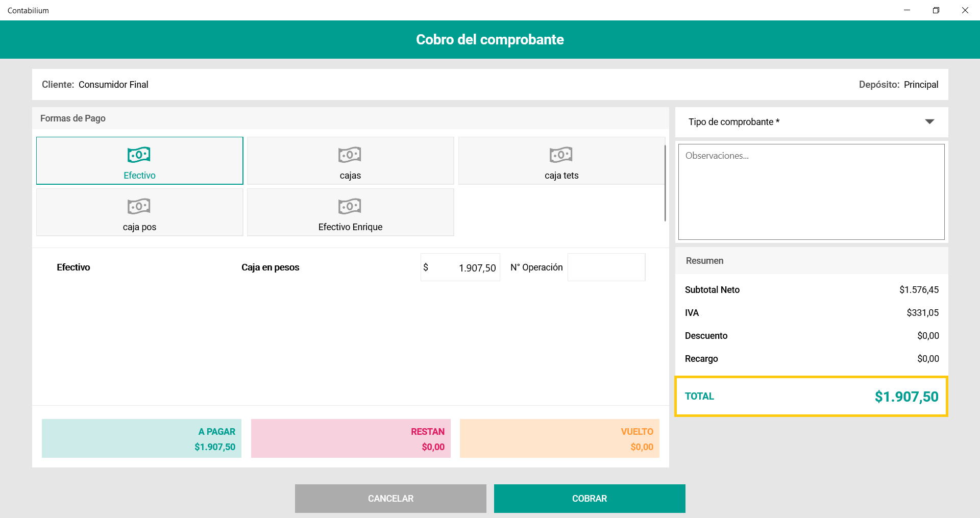Click the highlighted TOTAL amount row
980x518 pixels.
(811, 397)
